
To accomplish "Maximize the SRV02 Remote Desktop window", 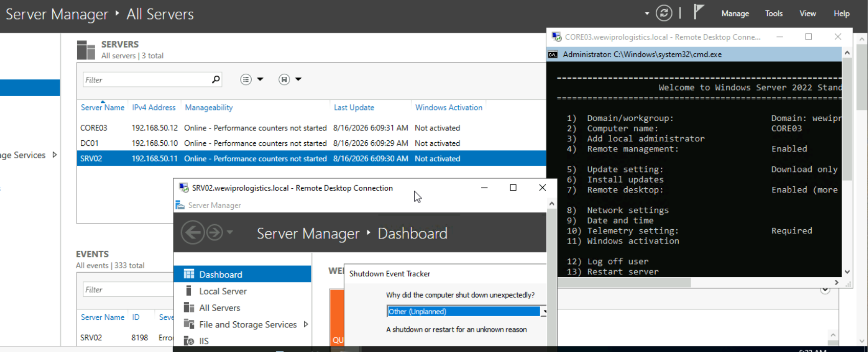I will (513, 188).
